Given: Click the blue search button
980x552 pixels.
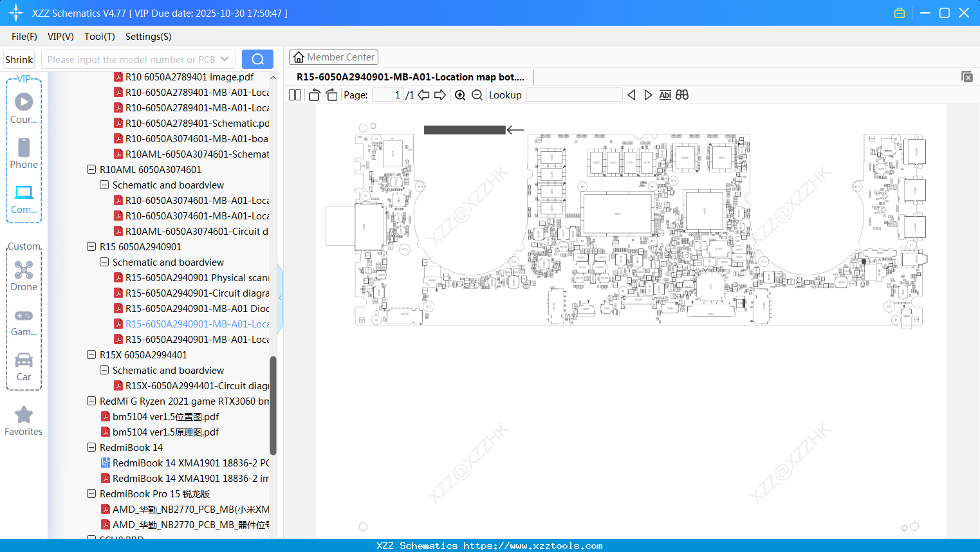Looking at the screenshot, I should [x=257, y=59].
